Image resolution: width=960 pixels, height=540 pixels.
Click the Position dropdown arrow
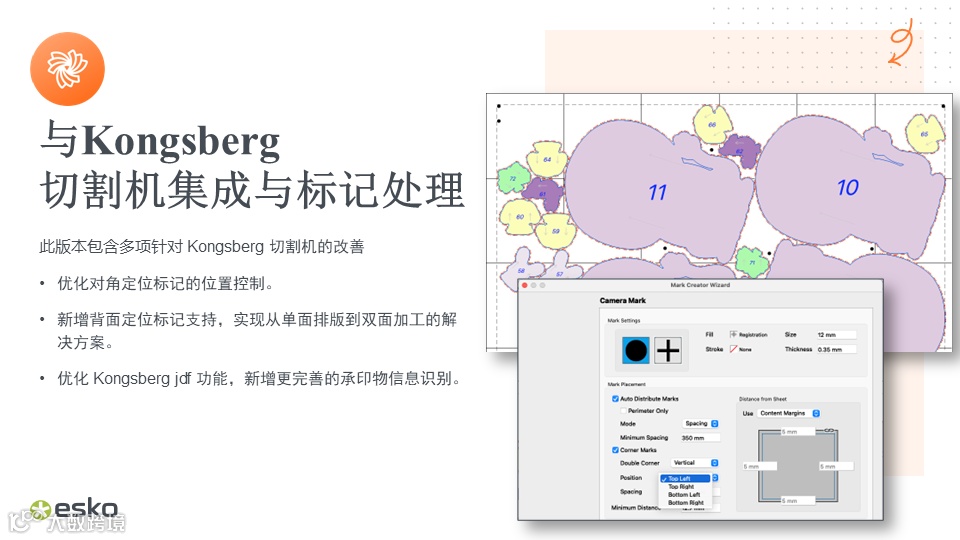[x=715, y=478]
